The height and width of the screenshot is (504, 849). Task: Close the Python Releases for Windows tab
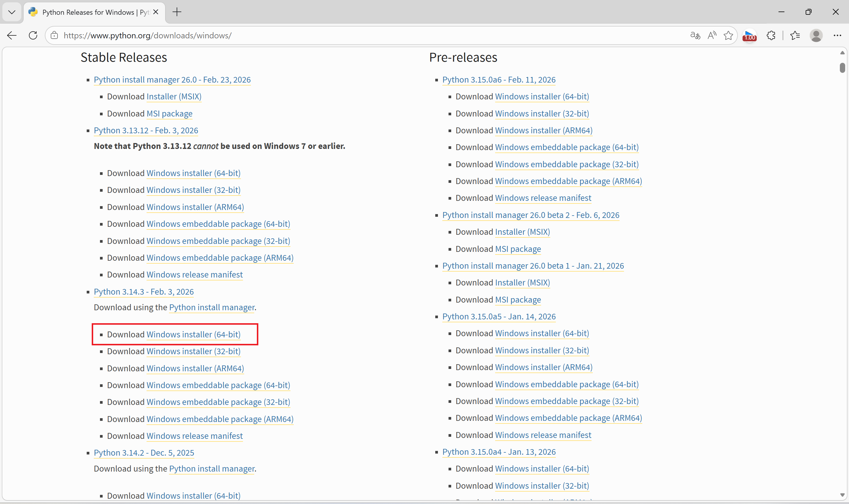(x=156, y=12)
